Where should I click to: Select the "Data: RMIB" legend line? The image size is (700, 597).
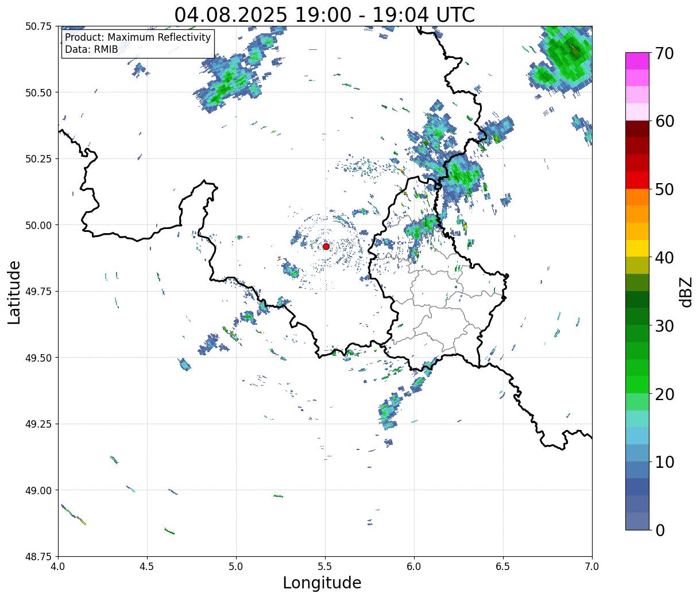tap(91, 49)
